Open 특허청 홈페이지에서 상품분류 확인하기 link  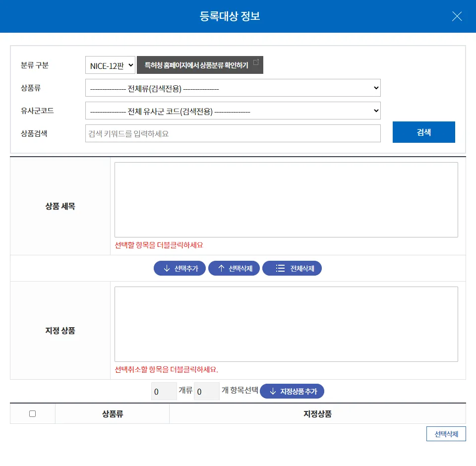(196, 65)
